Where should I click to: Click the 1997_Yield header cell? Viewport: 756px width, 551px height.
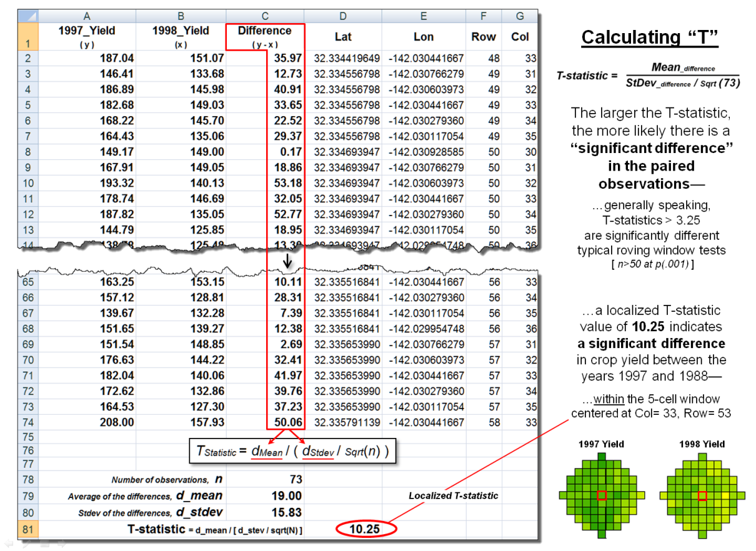pyautogui.click(x=87, y=36)
